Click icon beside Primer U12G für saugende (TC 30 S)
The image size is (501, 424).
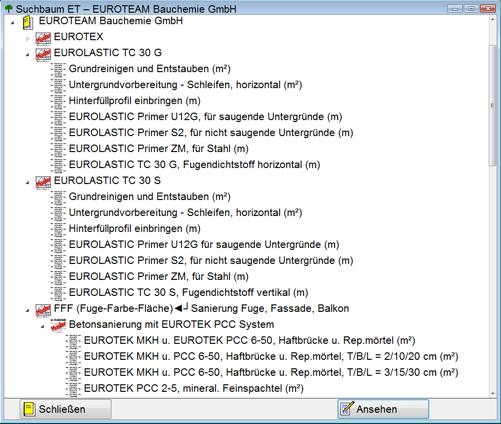[58, 246]
